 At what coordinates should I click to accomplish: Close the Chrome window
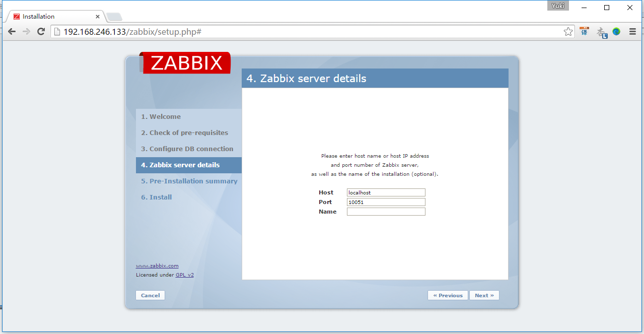point(630,8)
